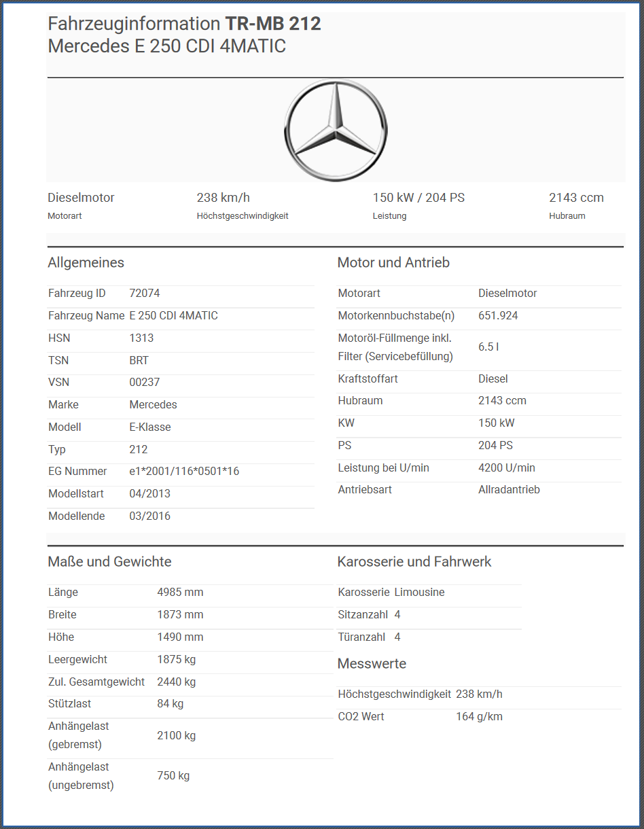644x829 pixels.
Task: Click the Mercedes star logo image
Action: click(335, 131)
